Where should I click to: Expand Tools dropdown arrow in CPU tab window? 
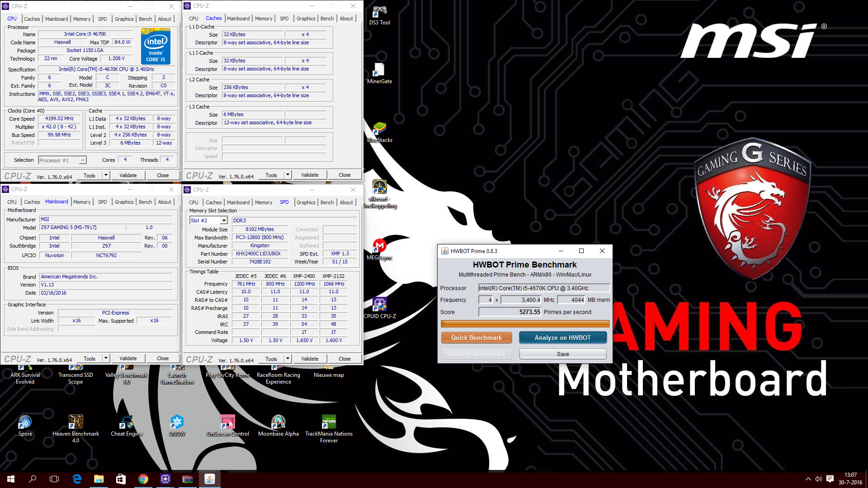pyautogui.click(x=106, y=175)
